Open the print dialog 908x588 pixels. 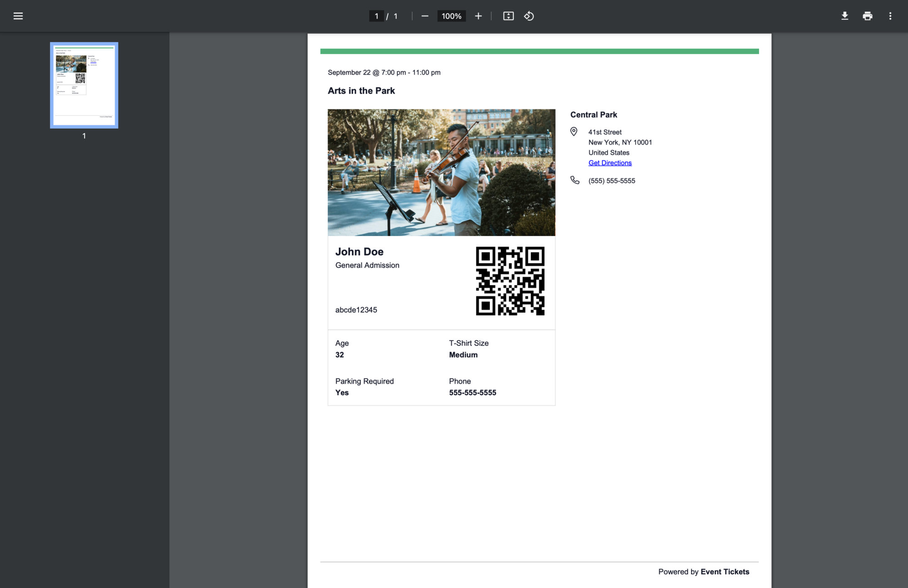coord(867,16)
